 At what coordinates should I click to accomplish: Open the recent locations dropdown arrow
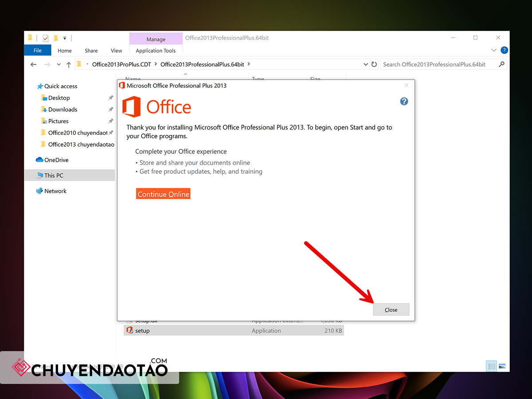tap(59, 65)
